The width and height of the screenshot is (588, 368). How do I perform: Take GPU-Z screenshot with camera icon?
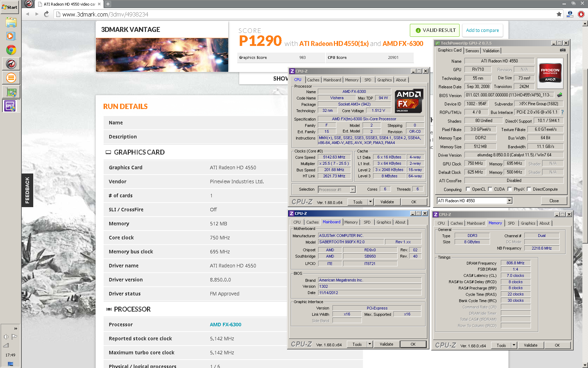(562, 50)
